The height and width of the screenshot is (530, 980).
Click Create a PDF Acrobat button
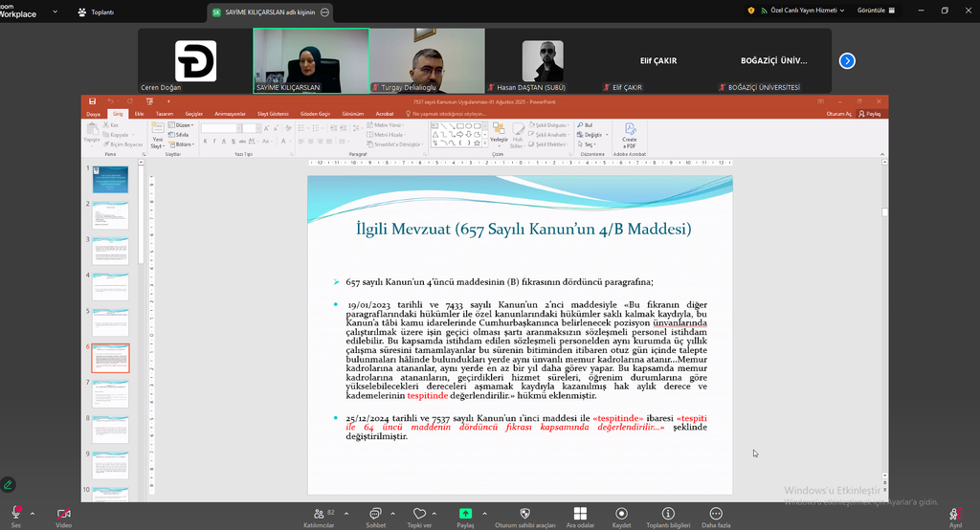630,135
